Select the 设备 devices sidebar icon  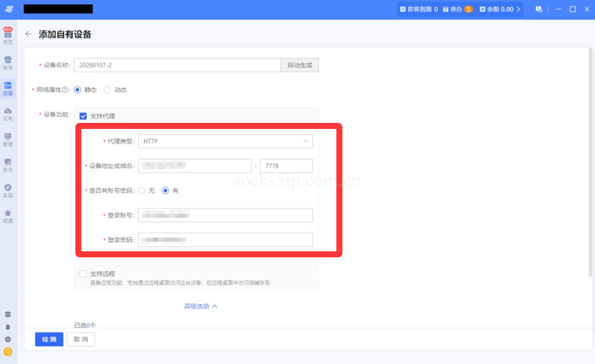pos(8,89)
